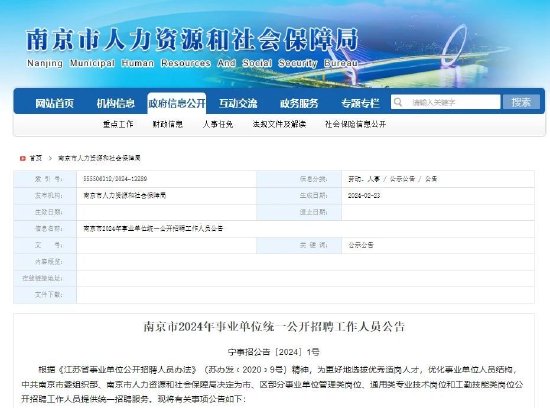Click the 搜索 search button
This screenshot has width=550, height=408.
(x=521, y=102)
